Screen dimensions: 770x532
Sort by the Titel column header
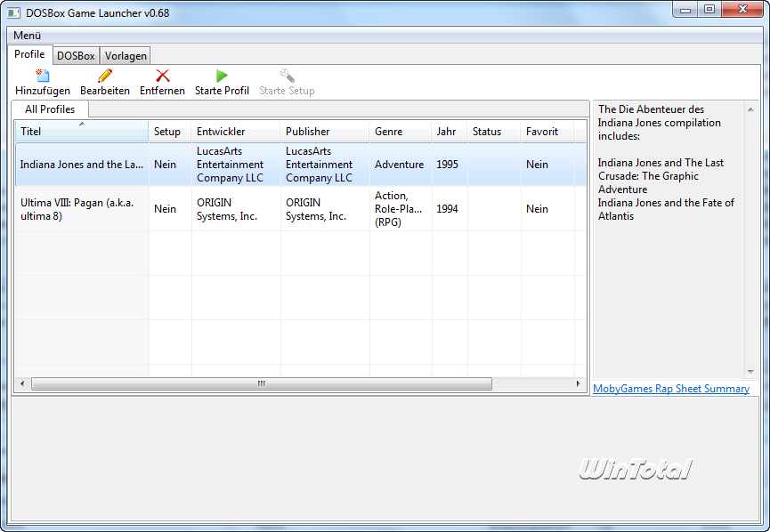click(x=82, y=132)
